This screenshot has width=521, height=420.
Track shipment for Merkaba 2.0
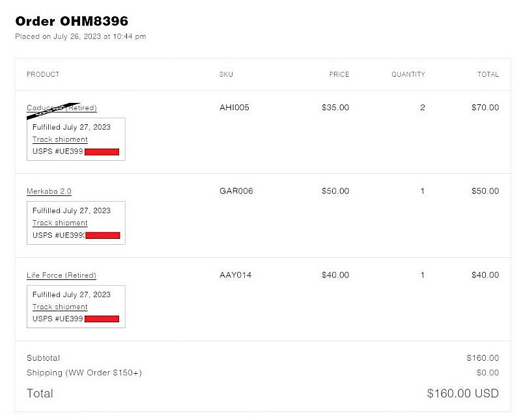coord(60,223)
